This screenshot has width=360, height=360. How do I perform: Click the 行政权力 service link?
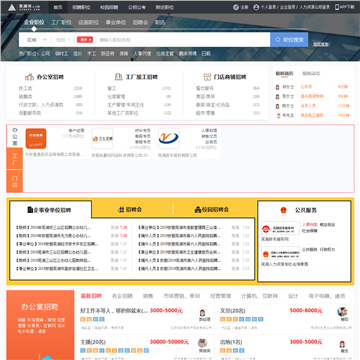click(x=327, y=249)
